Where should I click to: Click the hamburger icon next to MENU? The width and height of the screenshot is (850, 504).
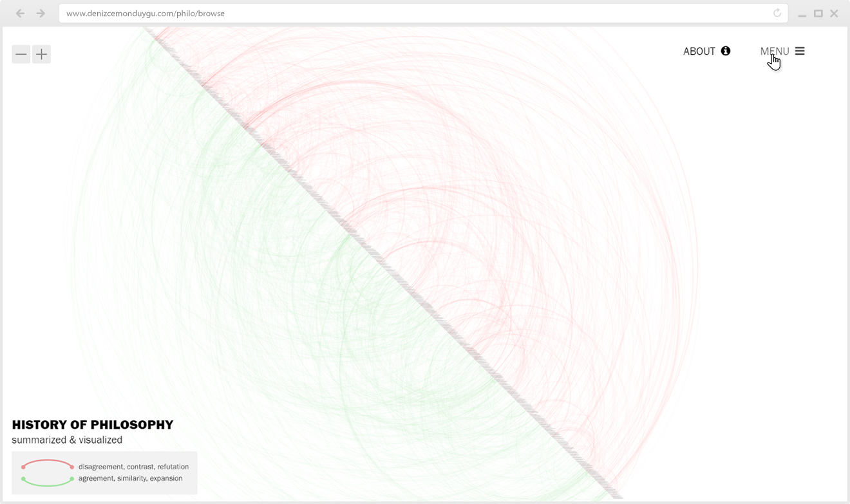pos(800,51)
